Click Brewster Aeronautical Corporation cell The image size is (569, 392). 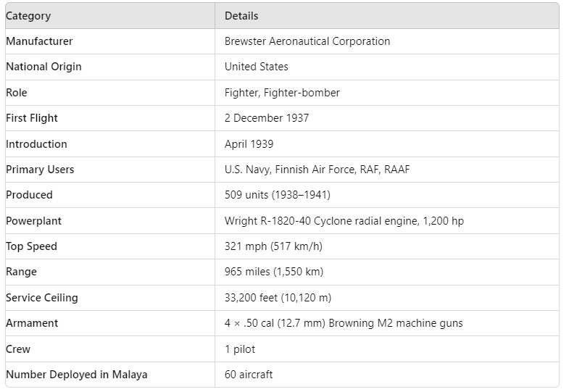307,41
